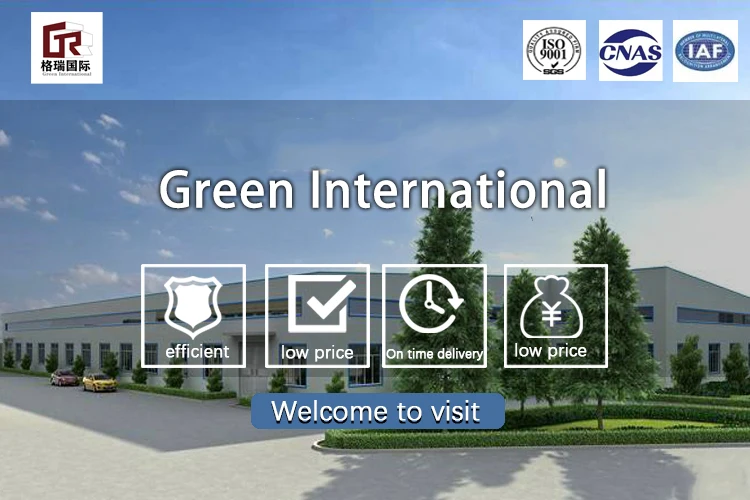This screenshot has width=750, height=500.
Task: Click the Green International GR logo
Action: point(66,48)
